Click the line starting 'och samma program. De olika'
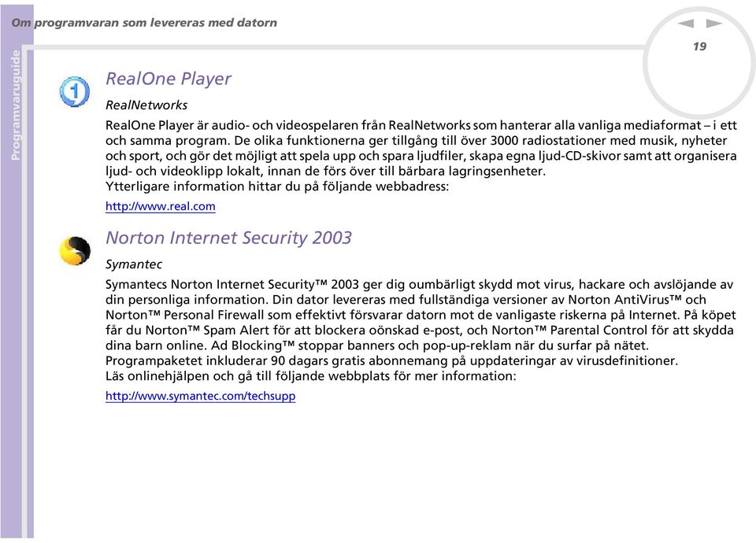756x543 pixels. click(416, 141)
